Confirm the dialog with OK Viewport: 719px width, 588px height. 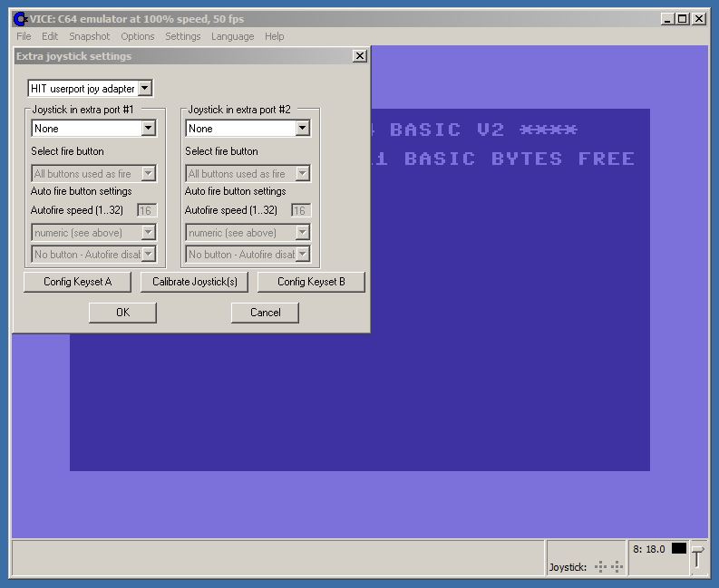[x=122, y=313]
